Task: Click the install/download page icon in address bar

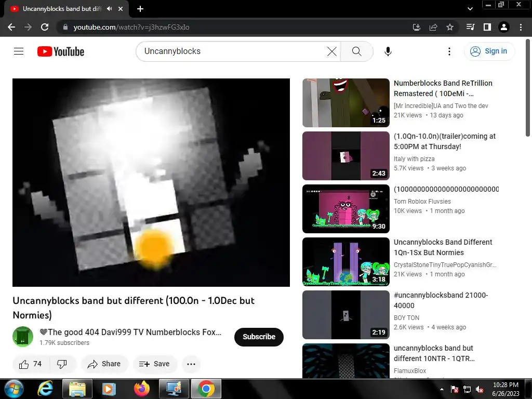Action: pos(416,27)
